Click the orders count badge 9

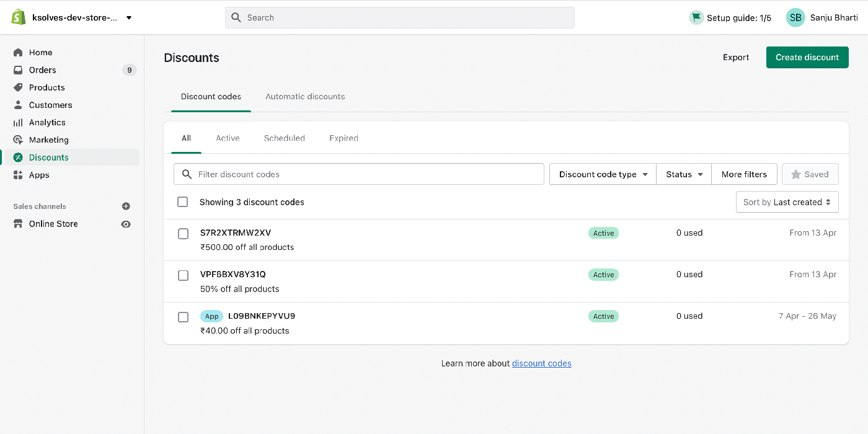point(130,70)
